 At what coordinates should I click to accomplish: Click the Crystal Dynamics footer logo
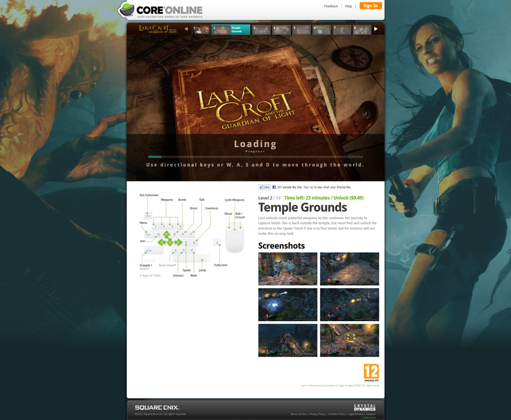(x=364, y=408)
